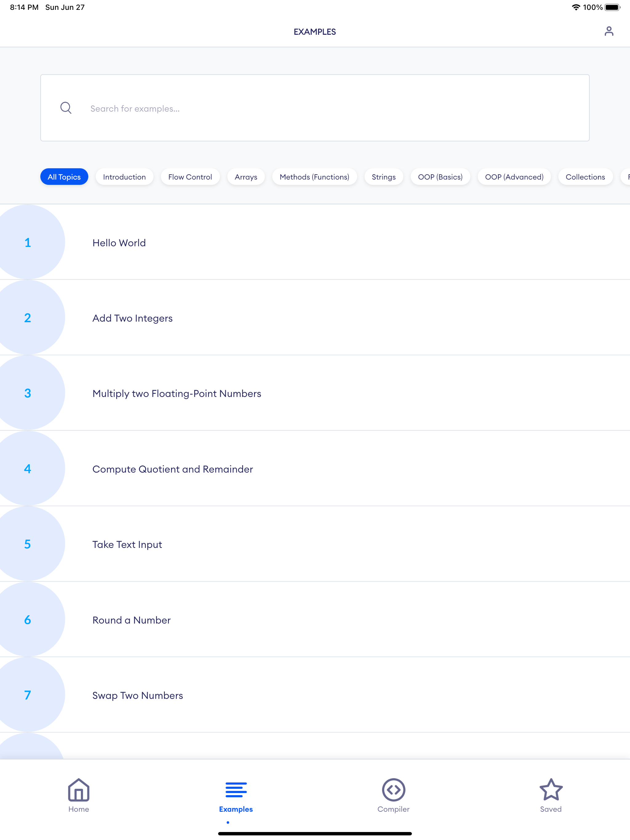Filter examples by Arrays
Screen dimensions: 630x840
[x=246, y=177]
